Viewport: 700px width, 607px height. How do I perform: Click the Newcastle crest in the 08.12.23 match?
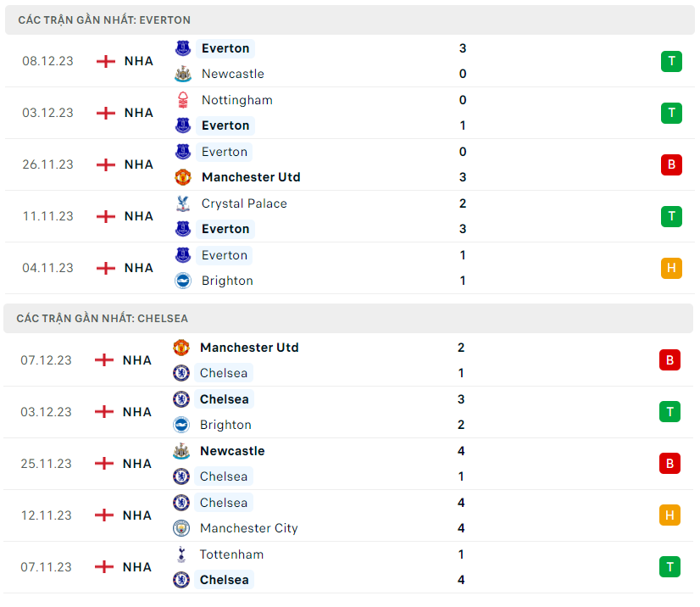tap(182, 74)
